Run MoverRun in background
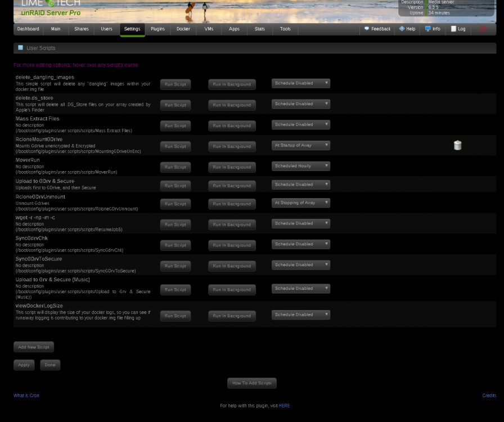This screenshot has width=504, height=422. 232,167
